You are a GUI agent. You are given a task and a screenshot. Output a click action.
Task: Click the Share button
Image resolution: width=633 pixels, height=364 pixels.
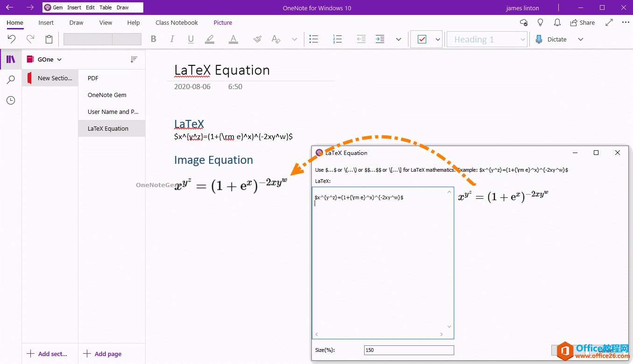tap(583, 22)
